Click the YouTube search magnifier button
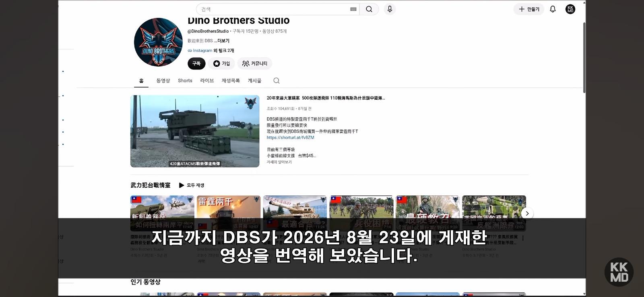The image size is (644, 297). (x=369, y=9)
